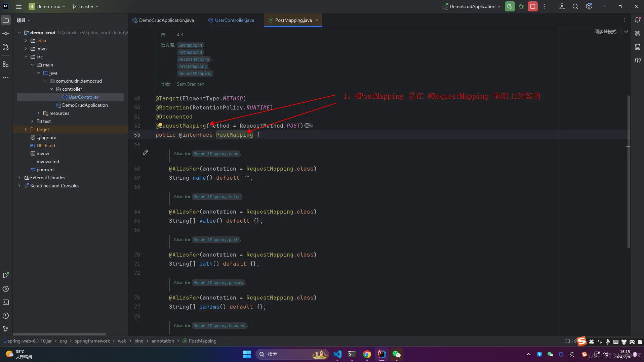The image size is (644, 362).
Task: Close the PostMapping.java tab
Action: tap(317, 20)
